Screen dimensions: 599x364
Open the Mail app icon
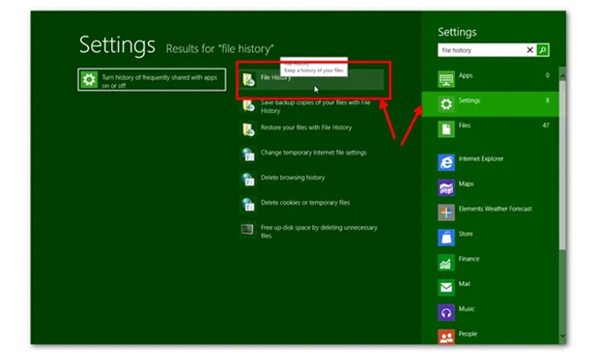click(446, 287)
